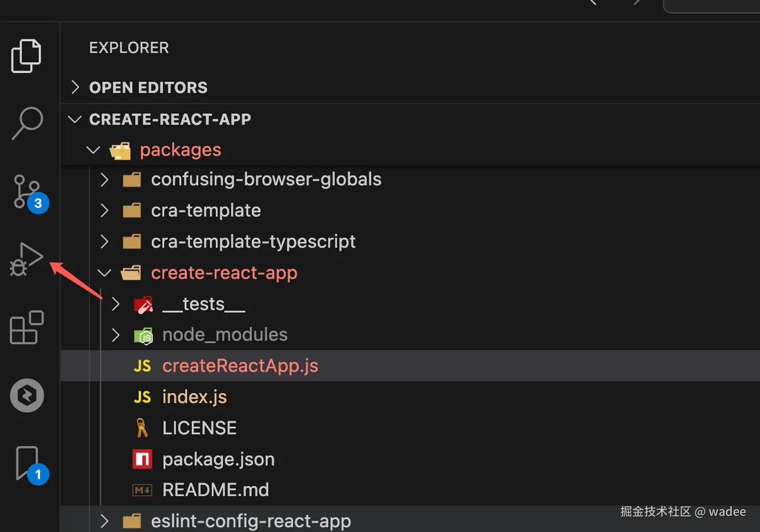
Task: Select the confusing-browser-globals folder name
Action: tap(266, 180)
